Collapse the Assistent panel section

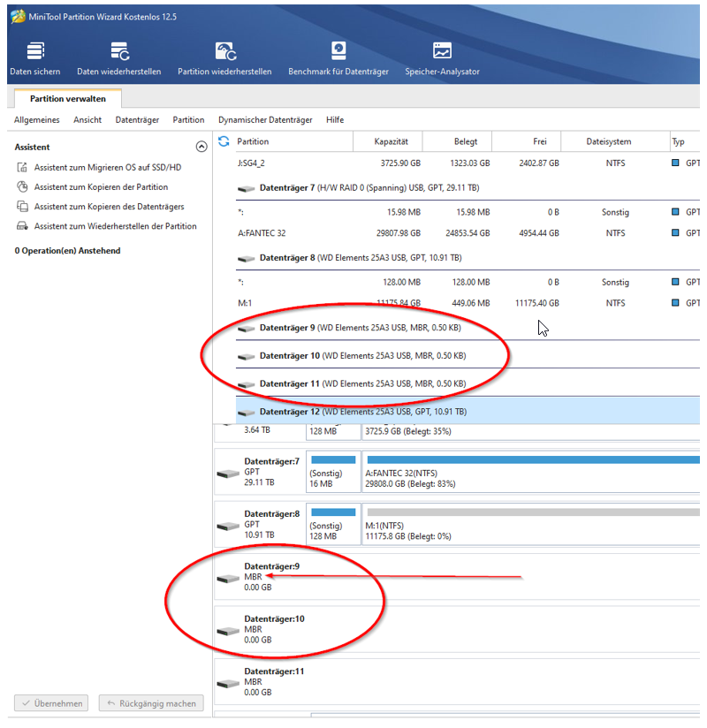pos(201,147)
